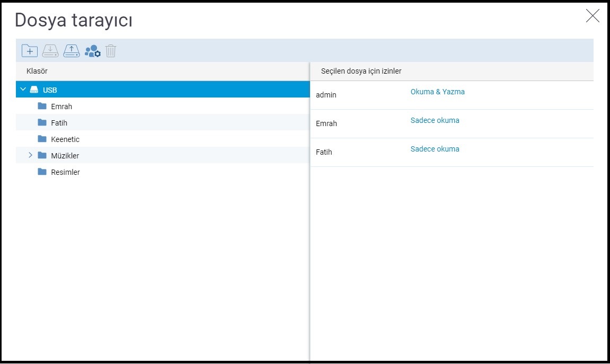Click the admin user row
This screenshot has width=610, height=364.
pyautogui.click(x=326, y=95)
